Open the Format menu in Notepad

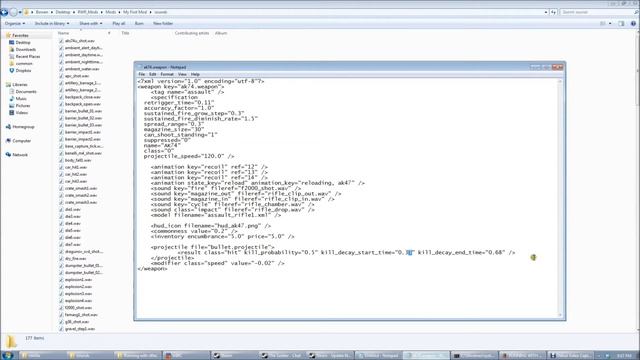pyautogui.click(x=167, y=74)
